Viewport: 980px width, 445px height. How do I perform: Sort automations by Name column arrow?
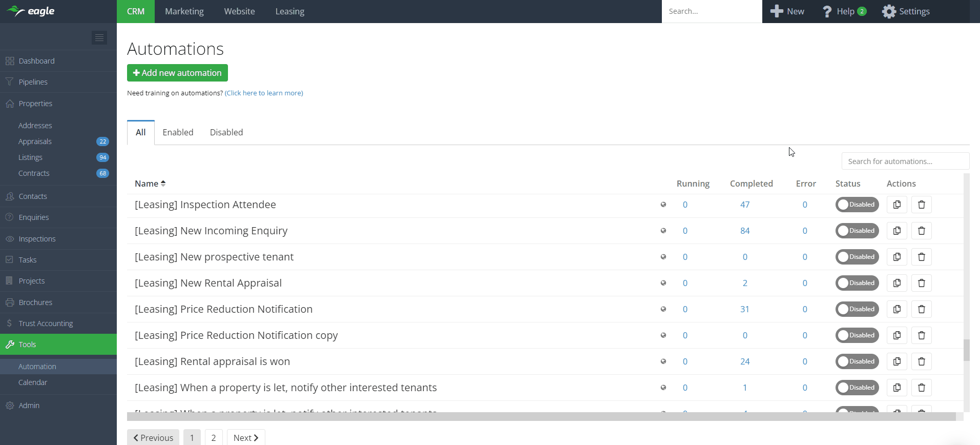[x=163, y=184]
